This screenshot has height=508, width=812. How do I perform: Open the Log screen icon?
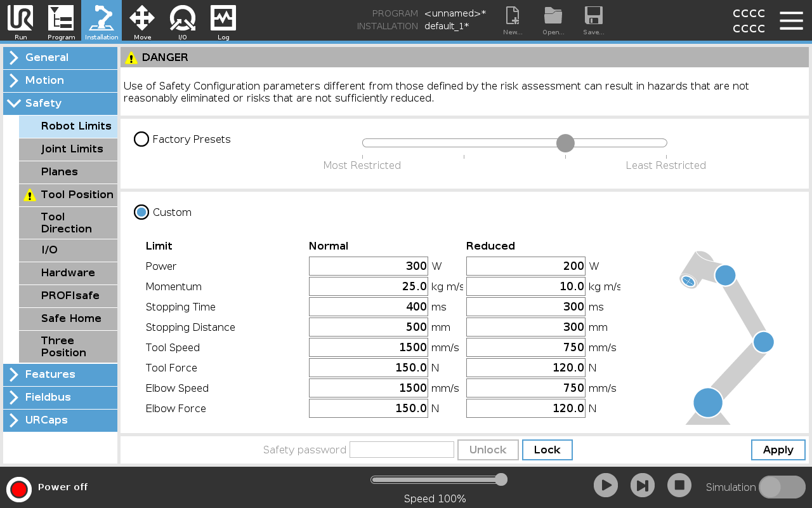(223, 19)
